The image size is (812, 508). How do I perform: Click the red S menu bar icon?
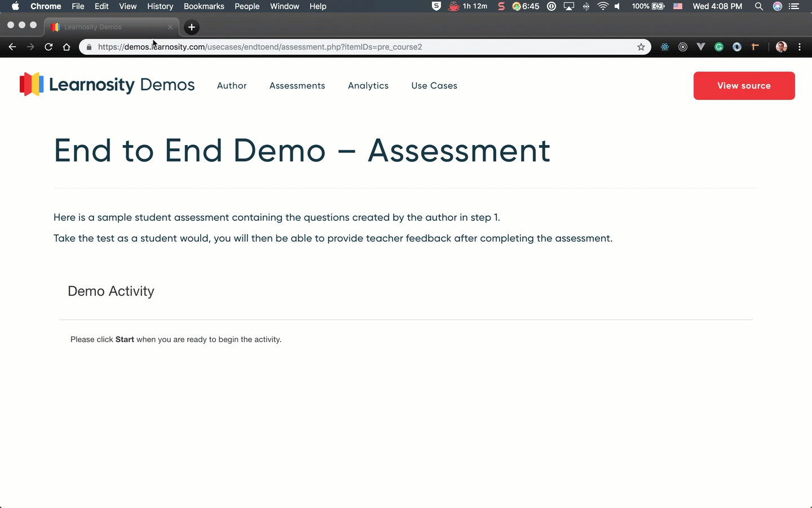[x=501, y=6]
